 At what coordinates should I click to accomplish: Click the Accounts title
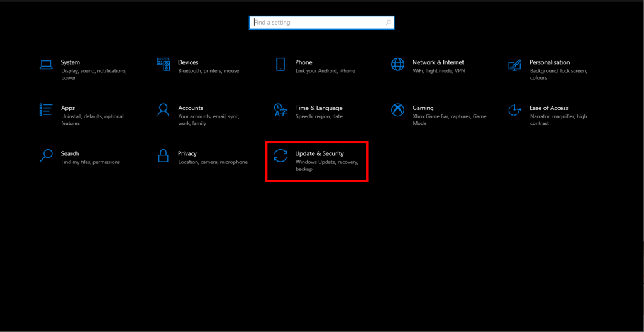coord(191,108)
